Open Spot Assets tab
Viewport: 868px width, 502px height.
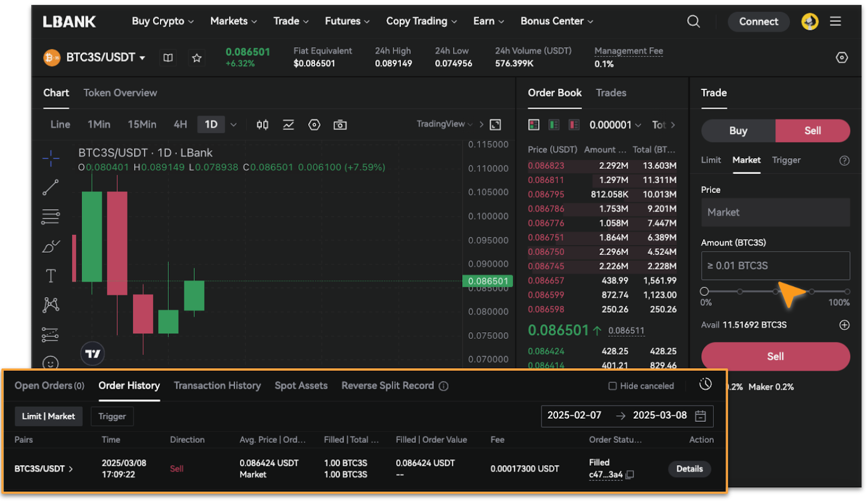click(301, 385)
